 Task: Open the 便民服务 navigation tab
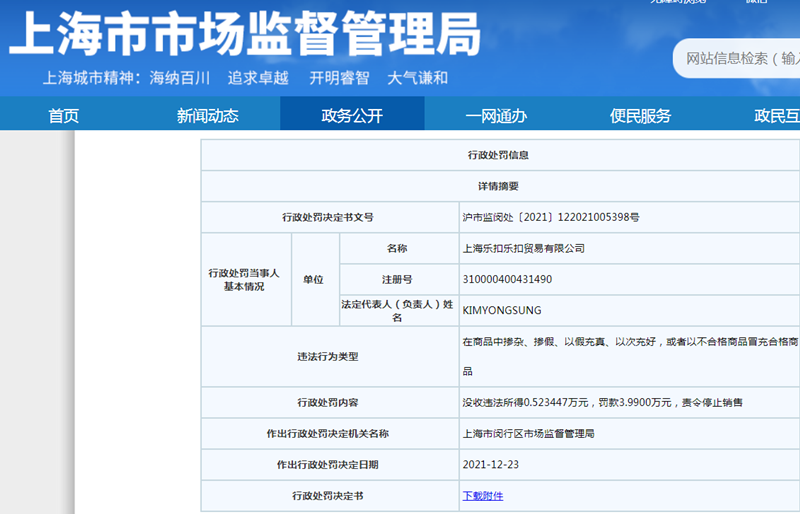pos(640,116)
